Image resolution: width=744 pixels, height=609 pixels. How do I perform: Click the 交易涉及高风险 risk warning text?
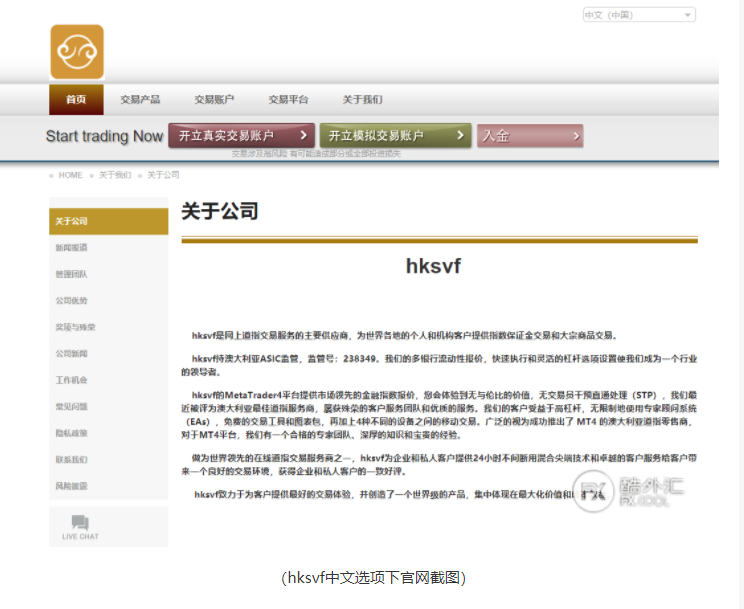tap(316, 153)
